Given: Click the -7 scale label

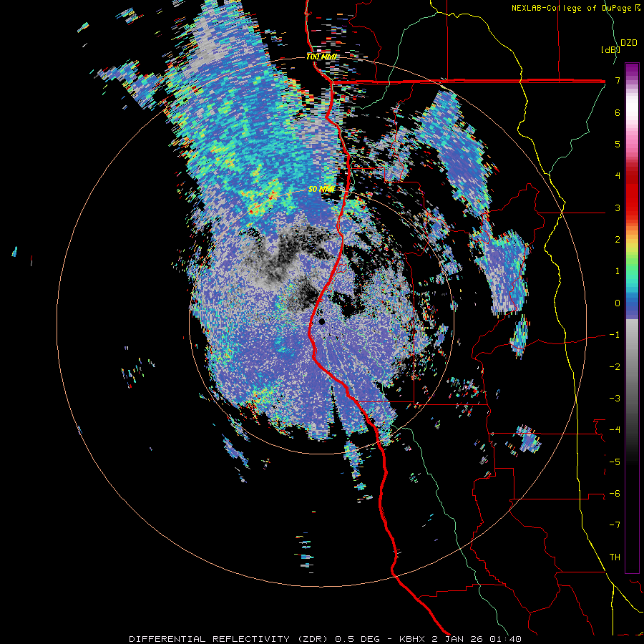Looking at the screenshot, I should pyautogui.click(x=615, y=525).
